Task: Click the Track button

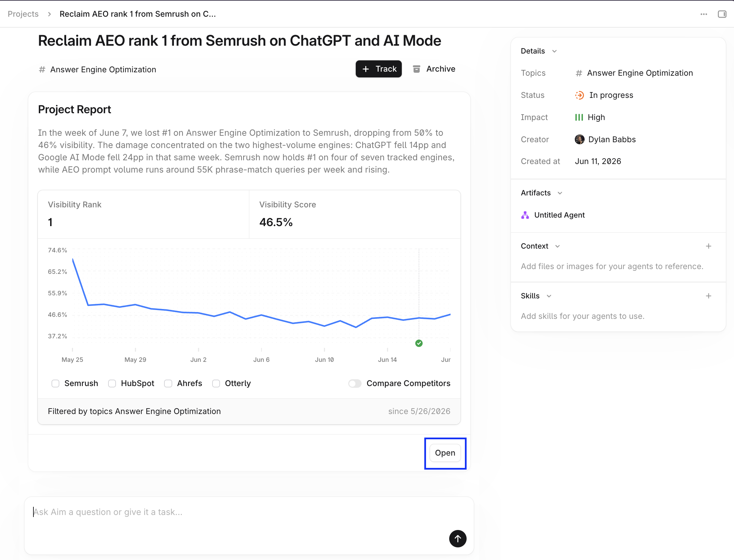Action: click(x=379, y=69)
